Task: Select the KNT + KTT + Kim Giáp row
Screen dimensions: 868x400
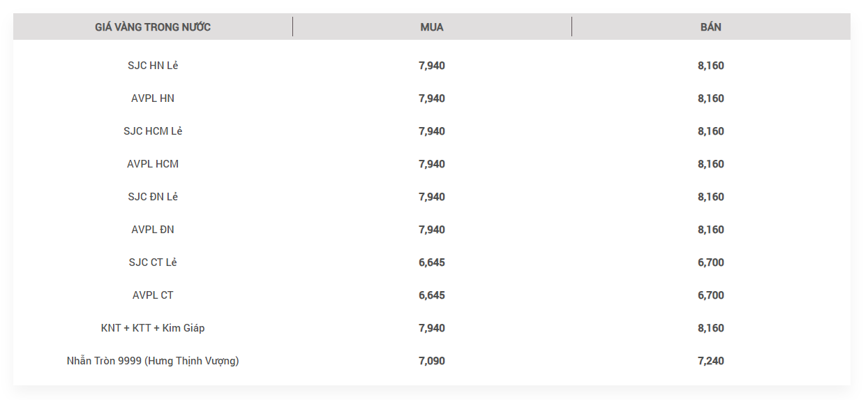Action: click(x=153, y=328)
